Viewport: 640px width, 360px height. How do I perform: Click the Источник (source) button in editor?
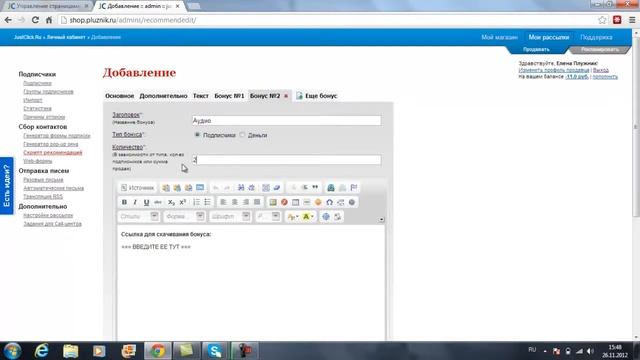tap(138, 188)
